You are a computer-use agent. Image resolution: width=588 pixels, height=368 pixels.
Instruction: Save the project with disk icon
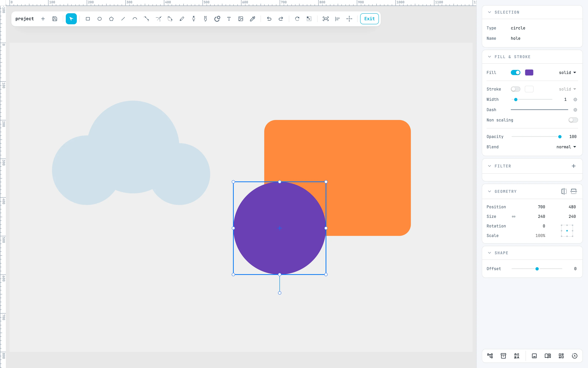55,19
